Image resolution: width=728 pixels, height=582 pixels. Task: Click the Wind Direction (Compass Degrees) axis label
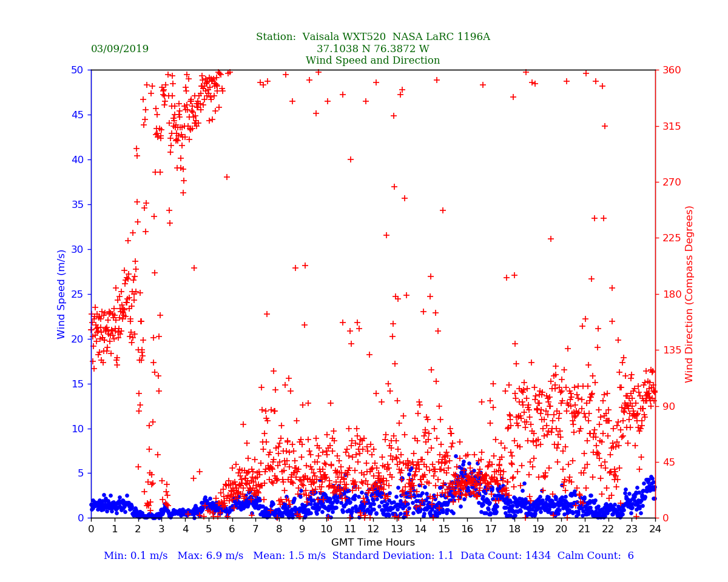[x=689, y=294]
